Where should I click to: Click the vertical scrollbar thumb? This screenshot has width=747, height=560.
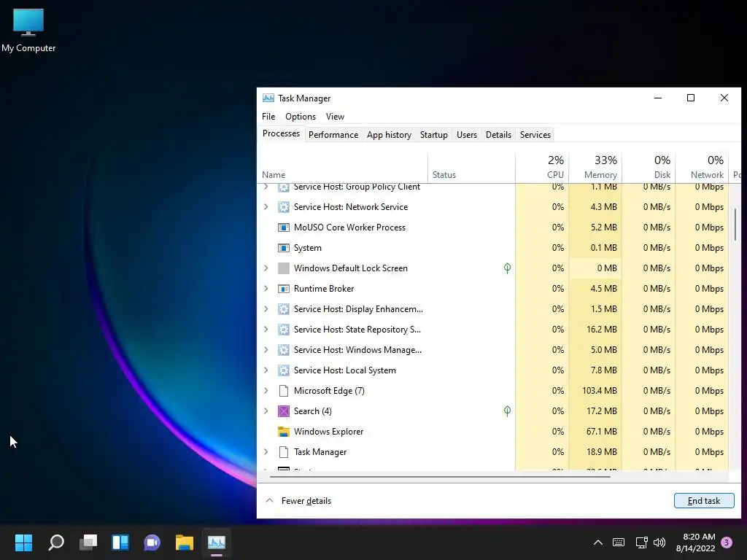(x=735, y=225)
